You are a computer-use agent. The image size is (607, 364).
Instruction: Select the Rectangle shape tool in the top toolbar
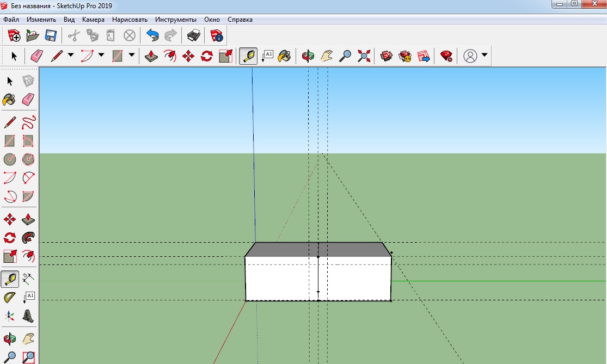point(117,56)
